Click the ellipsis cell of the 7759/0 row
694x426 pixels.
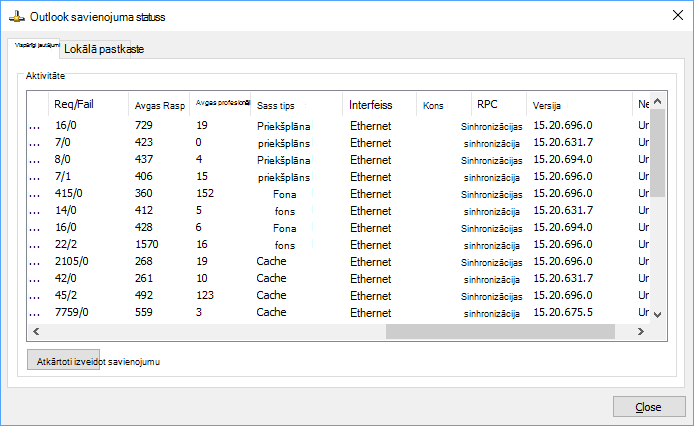point(35,314)
